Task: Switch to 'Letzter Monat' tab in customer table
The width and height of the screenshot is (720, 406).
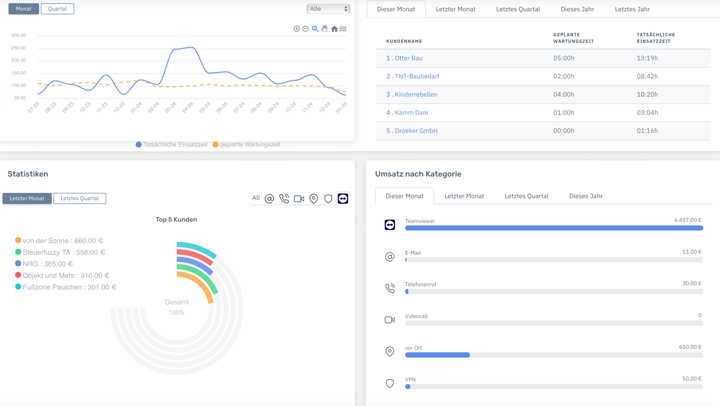Action: point(455,9)
